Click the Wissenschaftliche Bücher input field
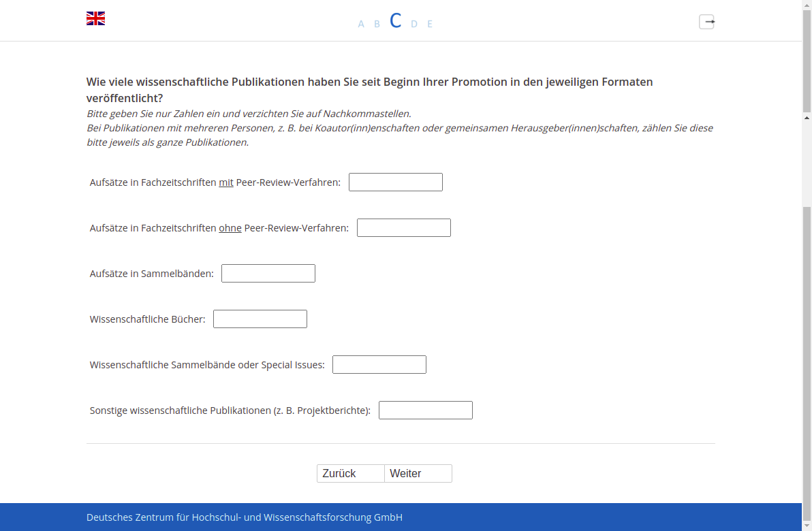 (260, 319)
